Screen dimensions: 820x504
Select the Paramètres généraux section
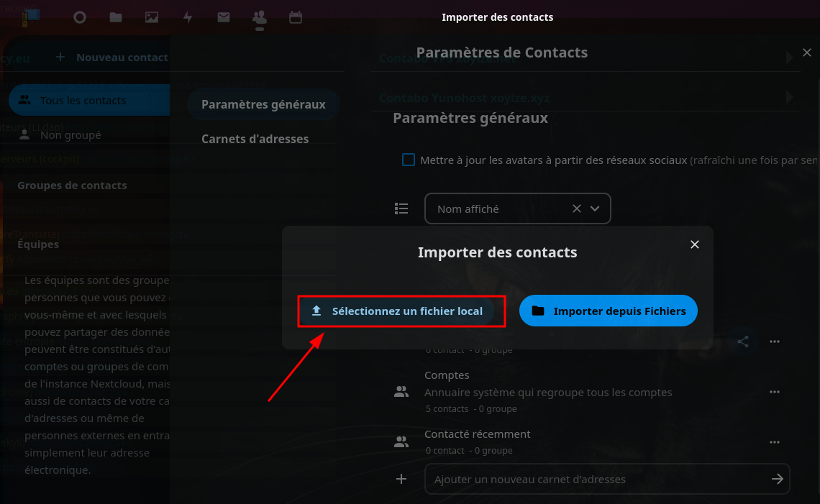[x=263, y=104]
